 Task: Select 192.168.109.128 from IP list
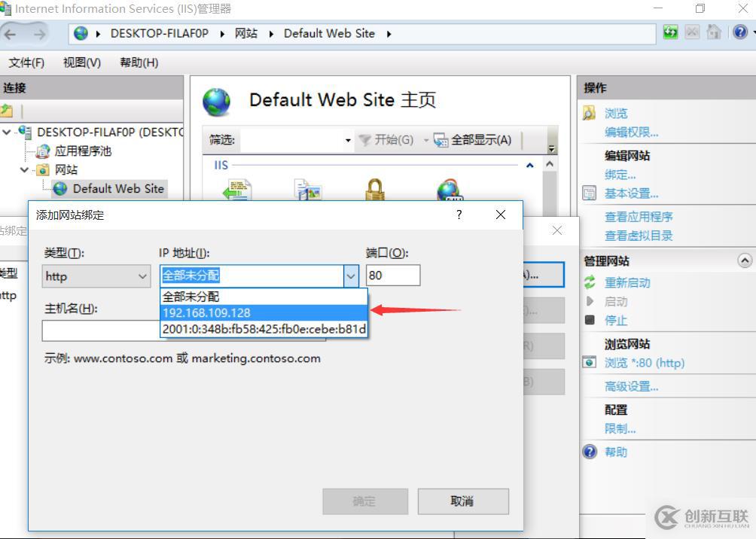[264, 312]
